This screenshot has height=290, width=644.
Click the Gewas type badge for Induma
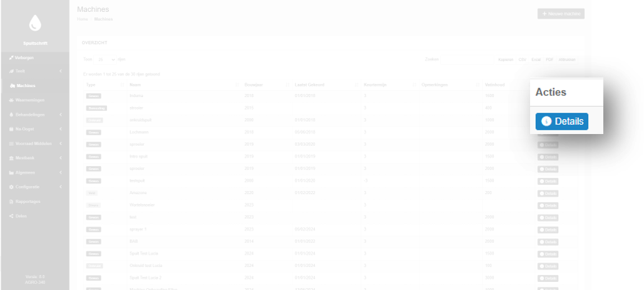[94, 96]
